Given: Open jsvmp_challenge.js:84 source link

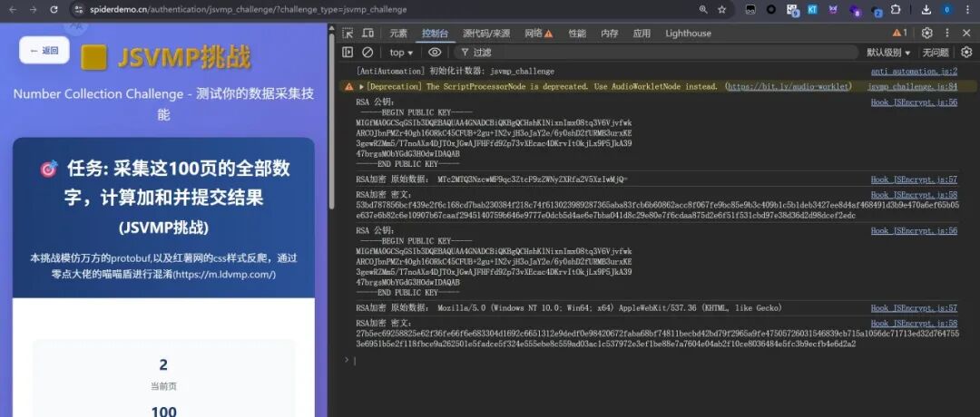Looking at the screenshot, I should click(913, 87).
